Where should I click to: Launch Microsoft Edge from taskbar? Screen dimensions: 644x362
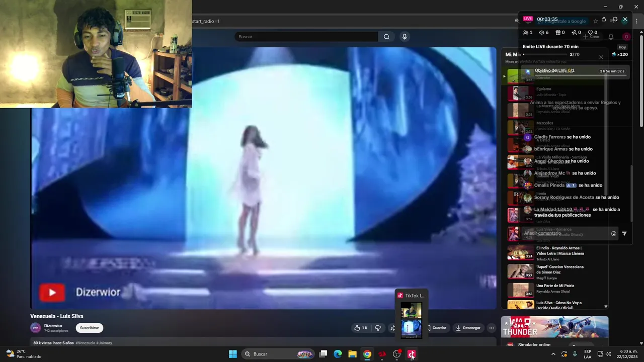point(338,354)
